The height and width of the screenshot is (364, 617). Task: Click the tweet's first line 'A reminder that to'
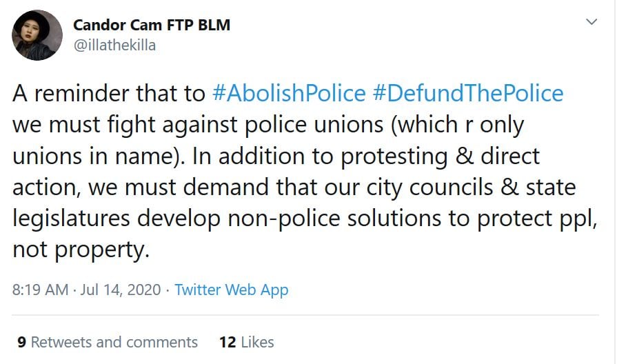[109, 93]
